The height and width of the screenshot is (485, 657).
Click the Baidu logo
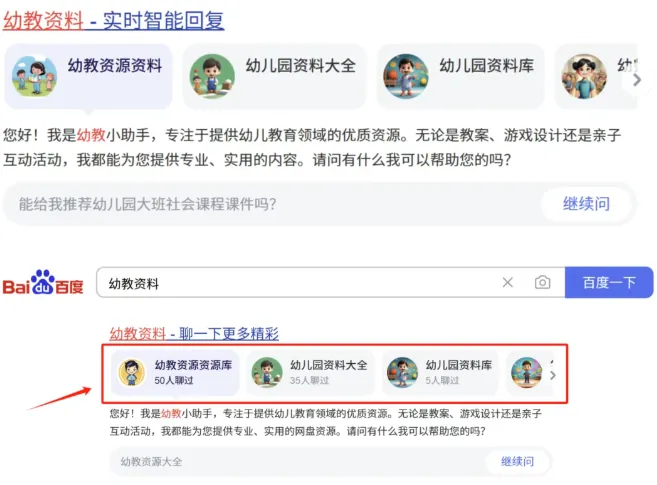43,282
